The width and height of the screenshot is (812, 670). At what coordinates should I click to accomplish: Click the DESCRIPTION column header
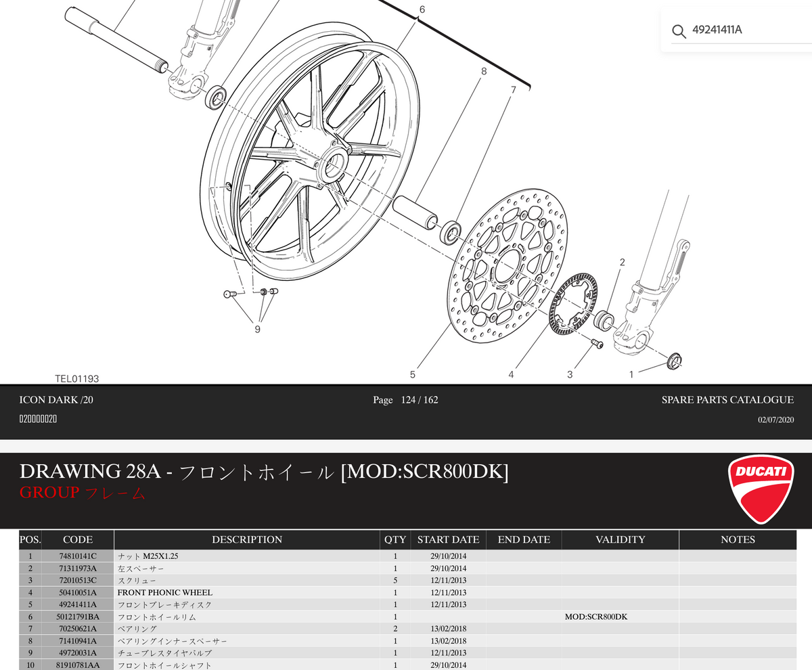click(x=247, y=539)
